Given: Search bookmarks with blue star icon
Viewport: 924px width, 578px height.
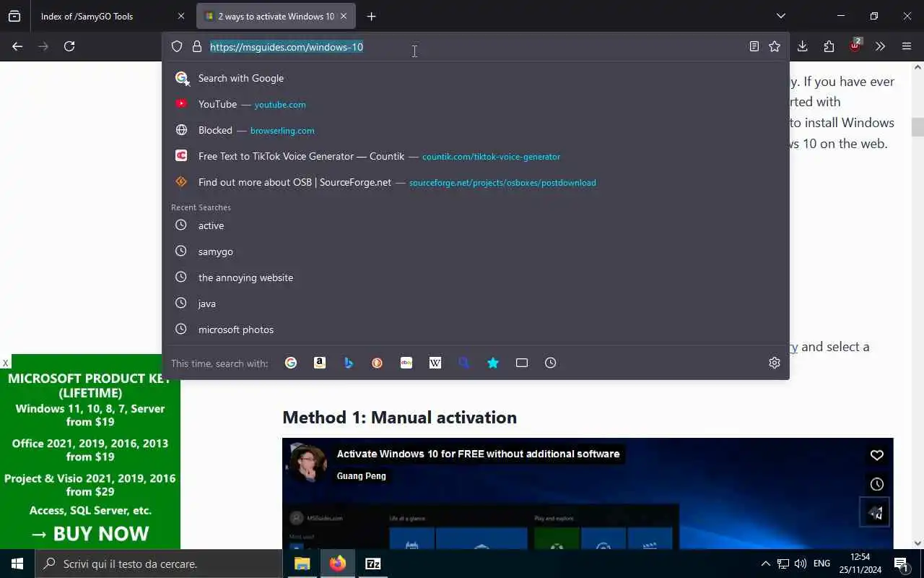Looking at the screenshot, I should tap(493, 363).
